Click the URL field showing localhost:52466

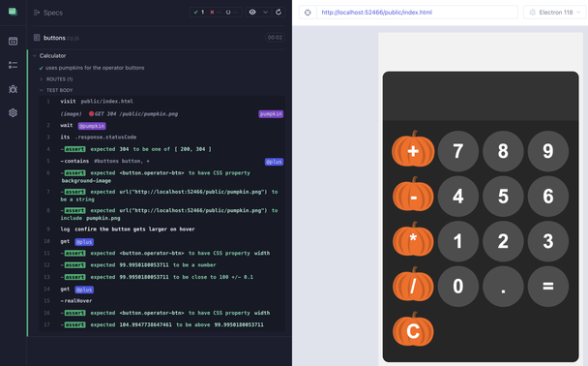(417, 13)
